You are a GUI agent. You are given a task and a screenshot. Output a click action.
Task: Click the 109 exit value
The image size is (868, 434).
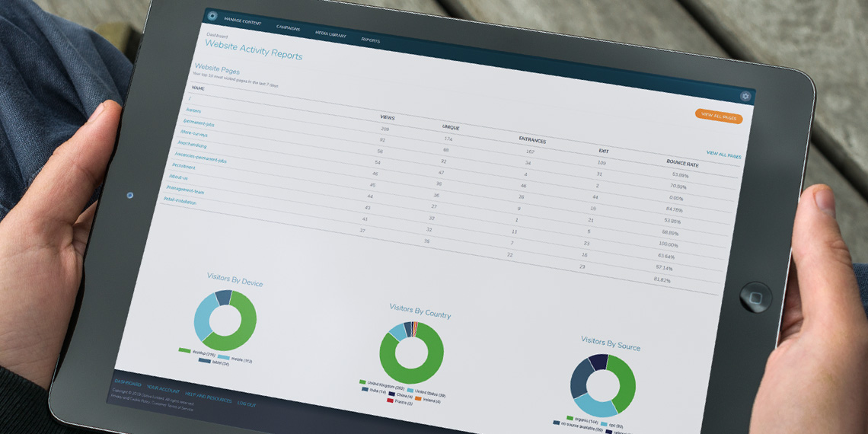tap(602, 163)
